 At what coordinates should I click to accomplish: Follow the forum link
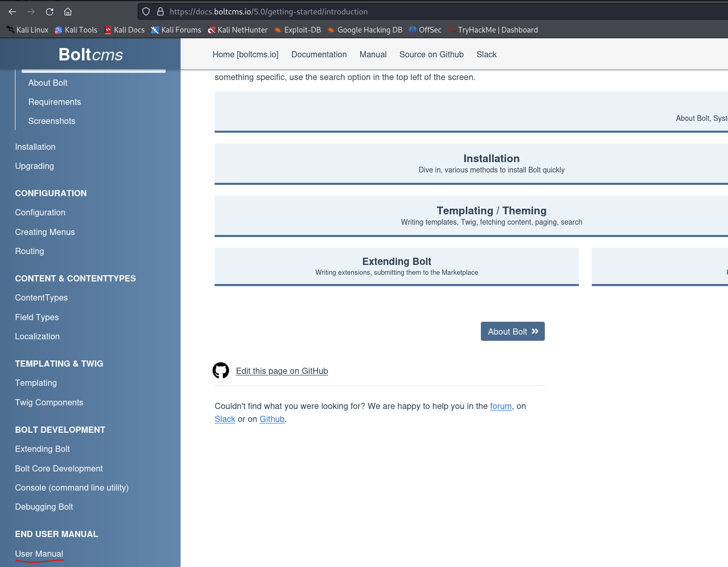(501, 406)
